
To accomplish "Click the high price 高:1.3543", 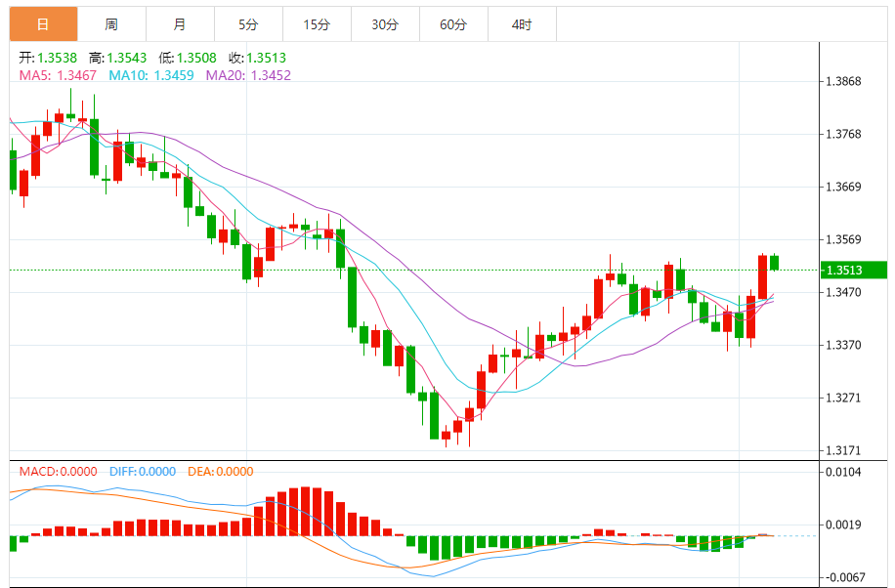I will click(x=117, y=58).
